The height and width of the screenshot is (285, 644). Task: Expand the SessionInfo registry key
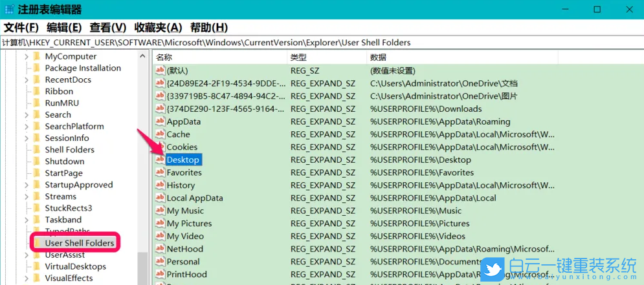[27, 138]
